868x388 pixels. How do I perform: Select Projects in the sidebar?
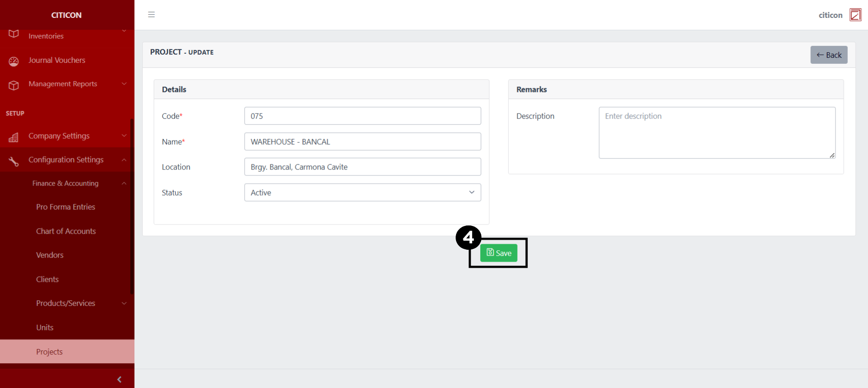(50, 352)
